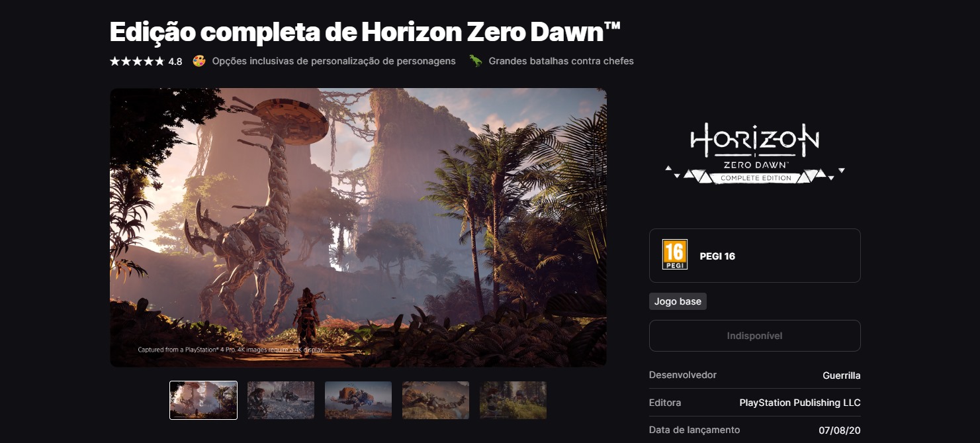The height and width of the screenshot is (443, 980).
Task: Click the Horizon Zero Dawn Complete Edition logo
Action: point(755,153)
